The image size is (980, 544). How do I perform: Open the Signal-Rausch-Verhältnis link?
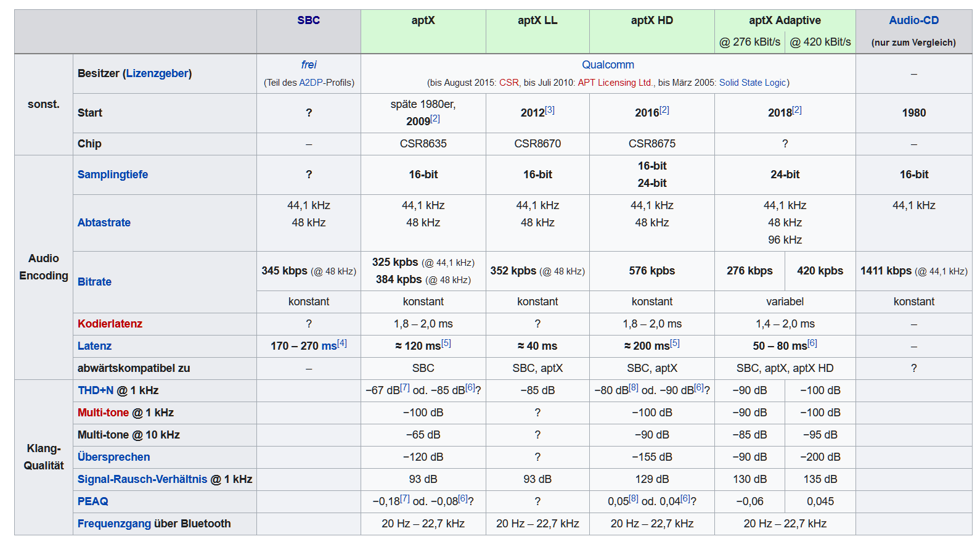click(x=142, y=479)
